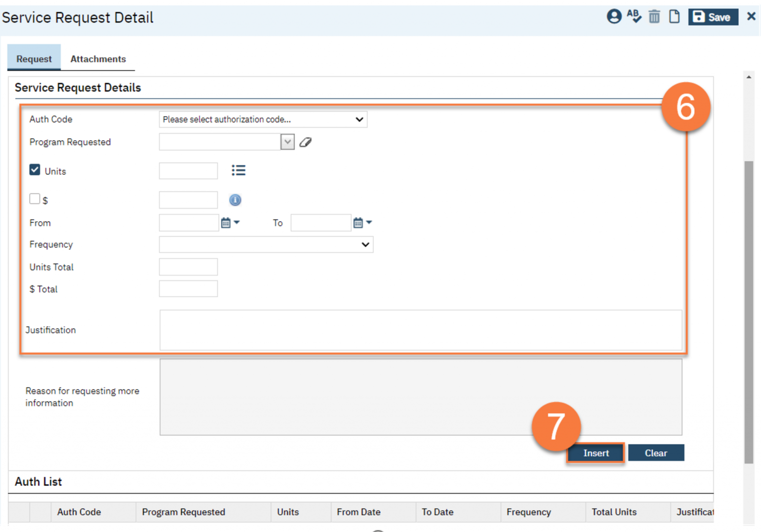Enable the dollar amount checkbox
This screenshot has height=532, width=761.
(x=35, y=199)
